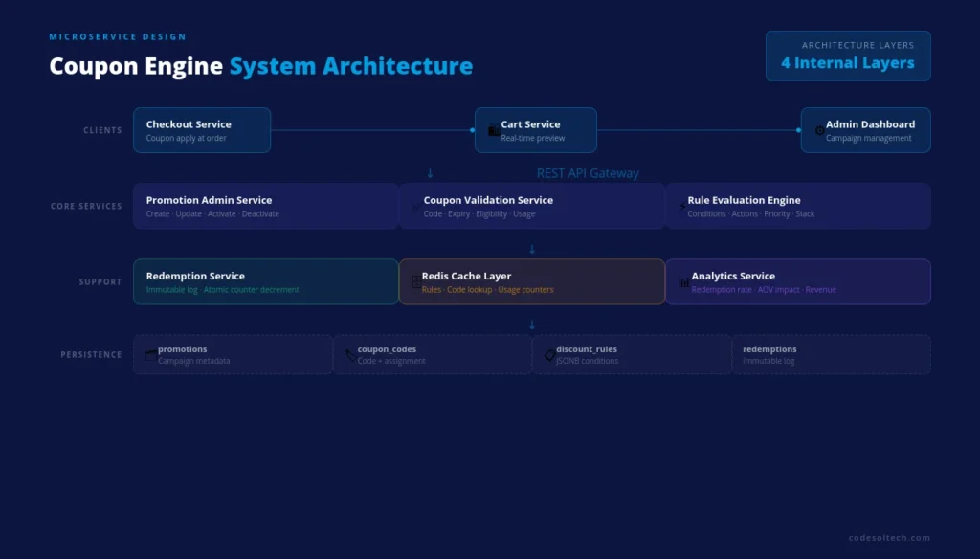Click the 4 Internal Layers badge

pos(848,56)
